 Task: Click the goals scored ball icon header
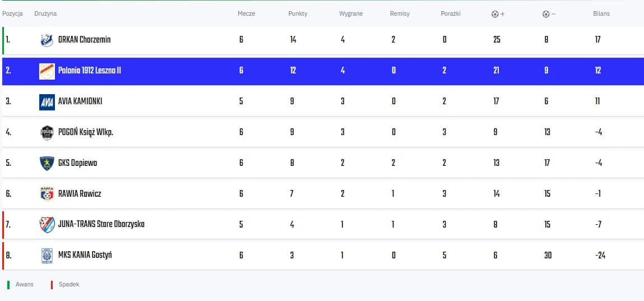coord(495,14)
